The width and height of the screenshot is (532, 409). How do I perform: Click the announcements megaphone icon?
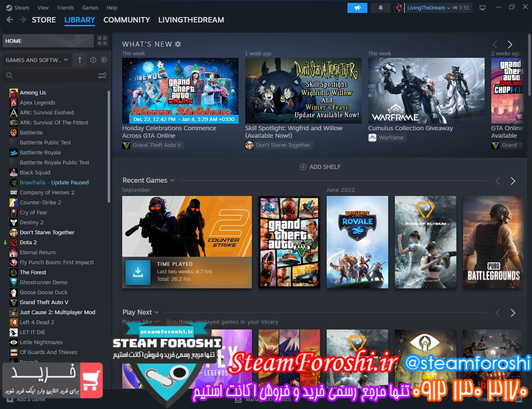pos(357,7)
